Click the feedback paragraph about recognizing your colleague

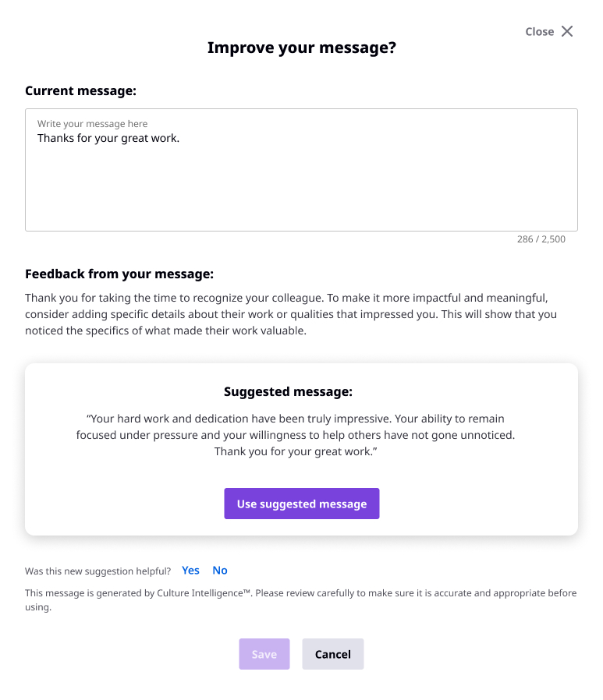click(x=291, y=314)
